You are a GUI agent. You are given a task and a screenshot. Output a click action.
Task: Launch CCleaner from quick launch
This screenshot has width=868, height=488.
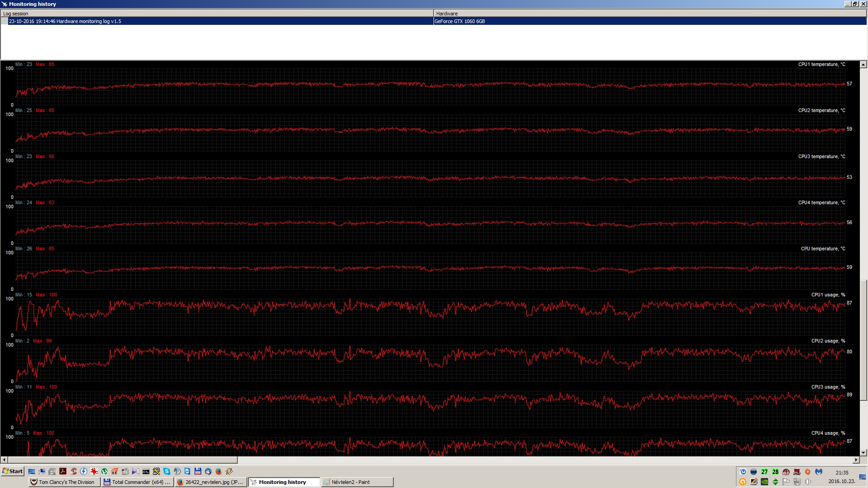tap(73, 471)
